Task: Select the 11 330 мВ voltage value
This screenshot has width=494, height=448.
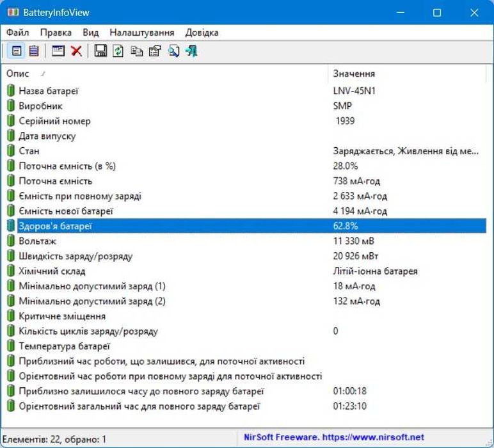Action: pyautogui.click(x=353, y=241)
